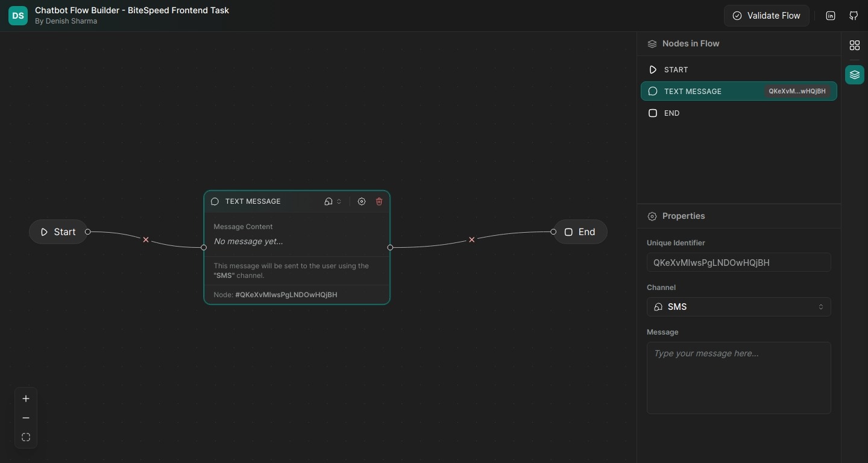Click the node ID #QKeXvMIwsPgLNDOwHQjBH text
Viewport: 868px width, 463px height.
pyautogui.click(x=286, y=295)
